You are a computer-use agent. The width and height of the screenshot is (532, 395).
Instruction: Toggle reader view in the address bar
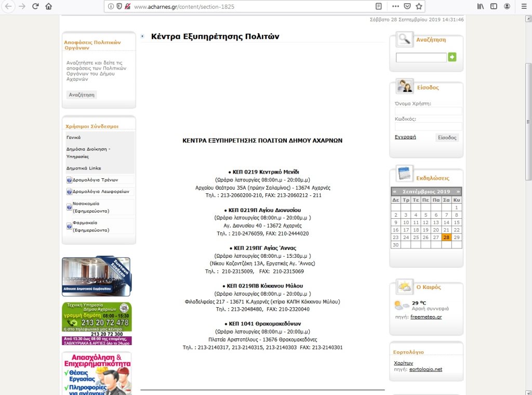(379, 6)
